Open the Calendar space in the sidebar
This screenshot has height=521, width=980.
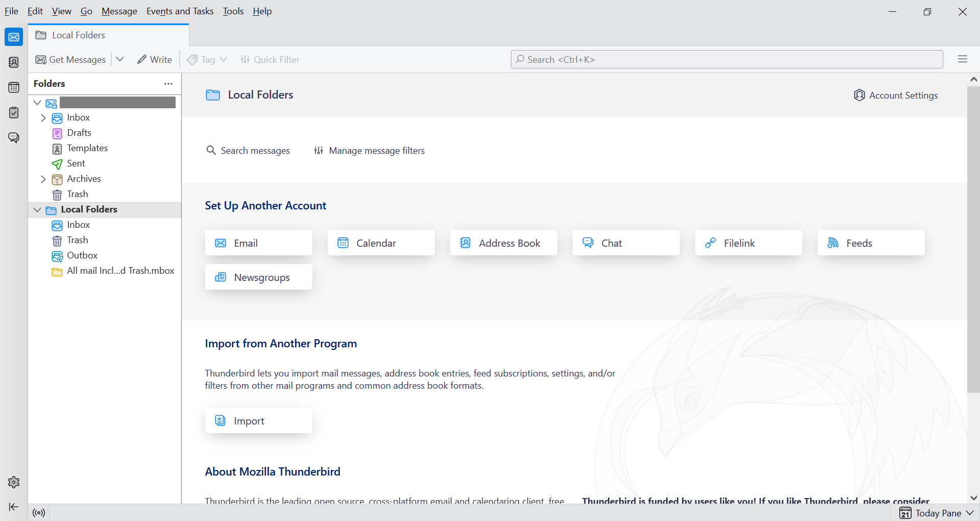click(x=14, y=87)
